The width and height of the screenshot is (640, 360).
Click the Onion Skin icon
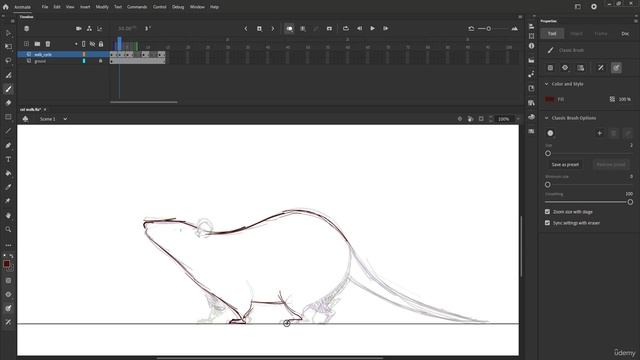click(x=289, y=29)
